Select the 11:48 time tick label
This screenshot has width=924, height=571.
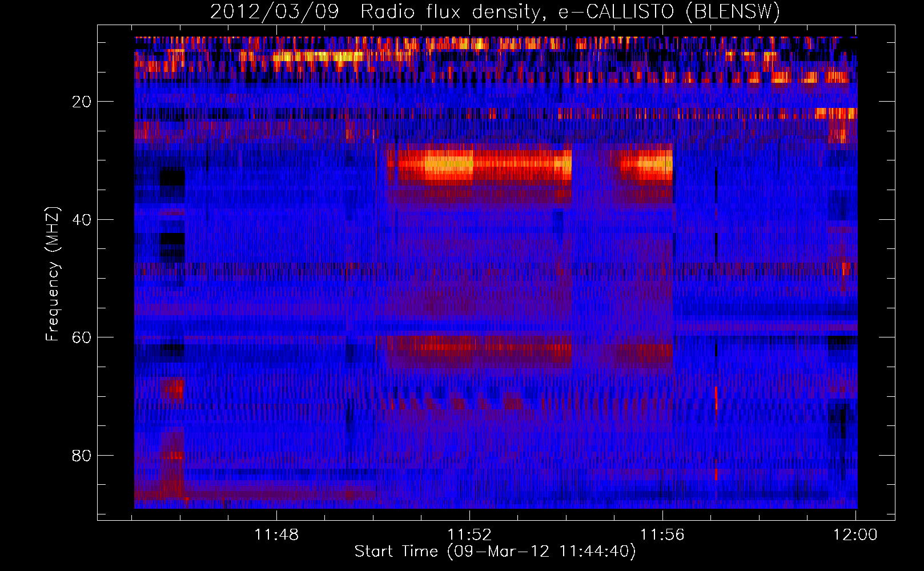276,534
